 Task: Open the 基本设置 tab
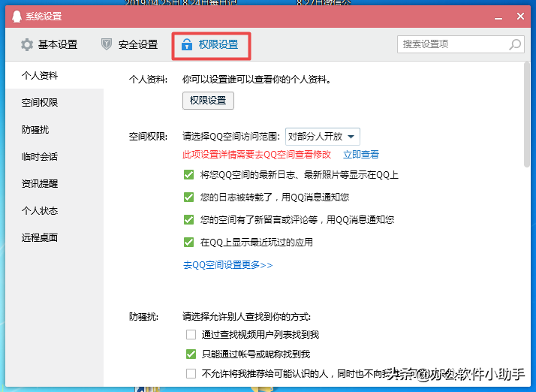(50, 44)
